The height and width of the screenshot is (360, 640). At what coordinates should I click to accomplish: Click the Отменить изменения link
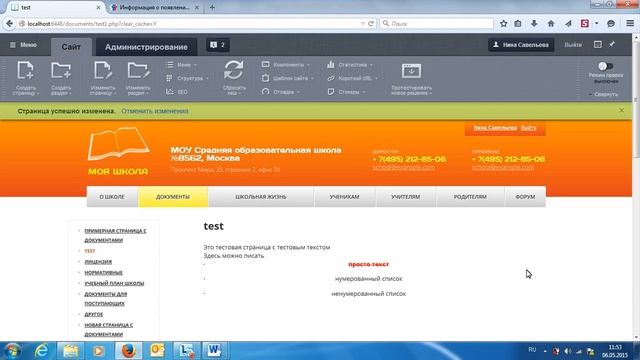155,111
